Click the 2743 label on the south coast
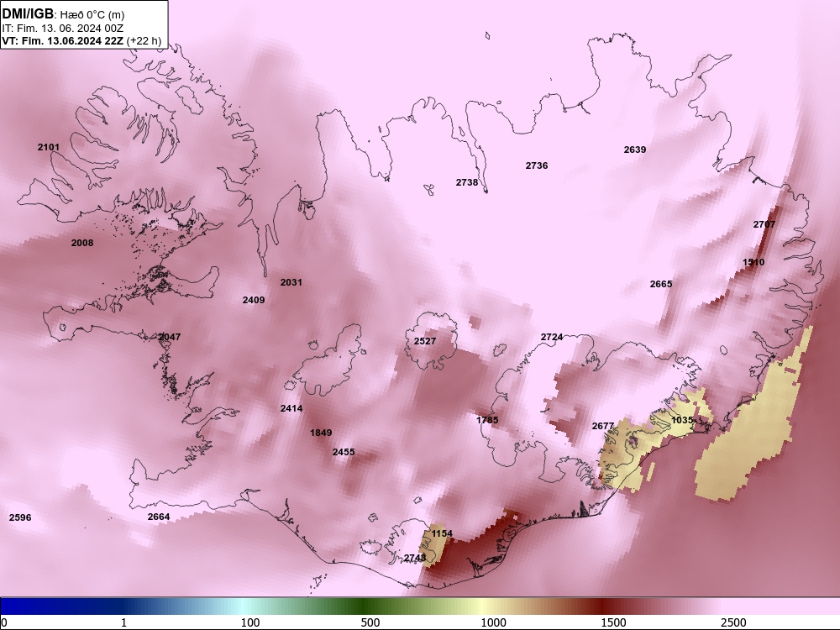The height and width of the screenshot is (630, 840). 415,558
